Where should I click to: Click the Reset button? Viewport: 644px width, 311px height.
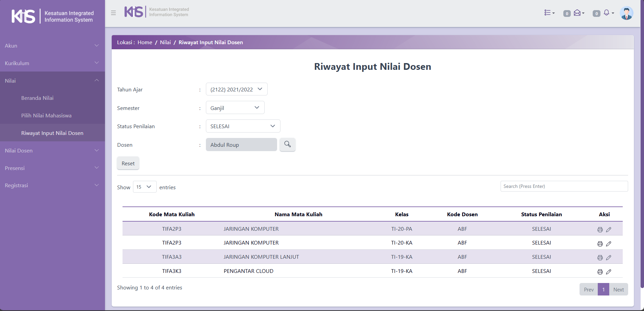(128, 164)
